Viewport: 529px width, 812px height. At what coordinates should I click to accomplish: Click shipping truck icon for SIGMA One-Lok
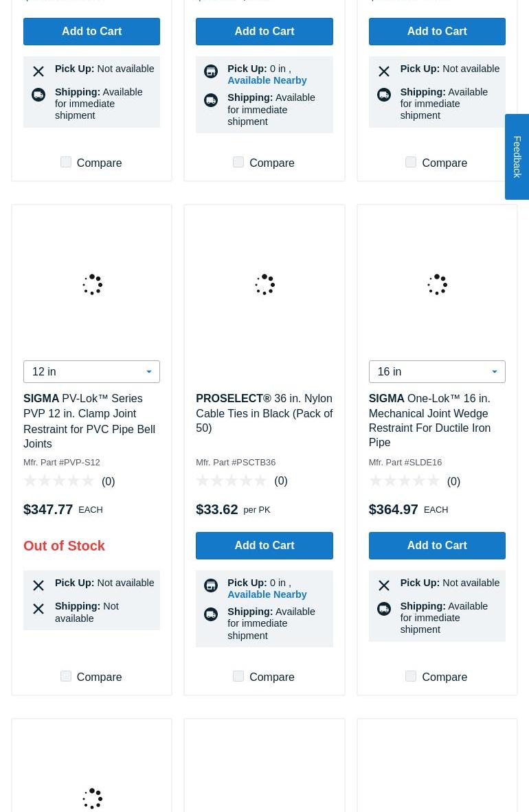click(x=383, y=609)
